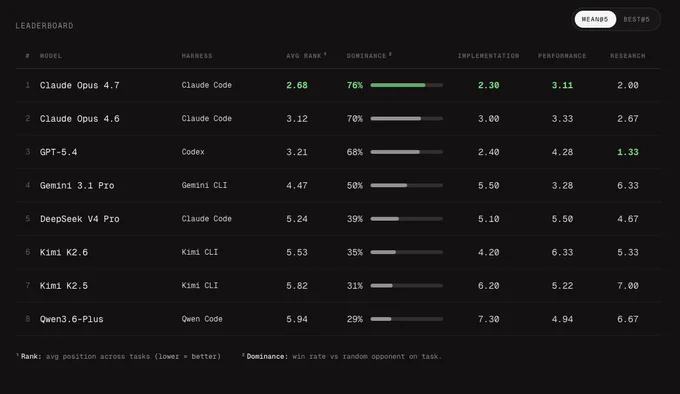
Task: Click the 50% dominance value
Action: click(x=354, y=186)
